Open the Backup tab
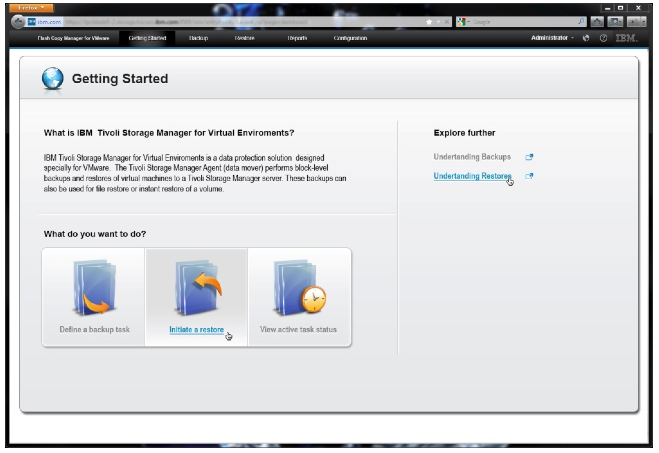The image size is (659, 453). (198, 38)
